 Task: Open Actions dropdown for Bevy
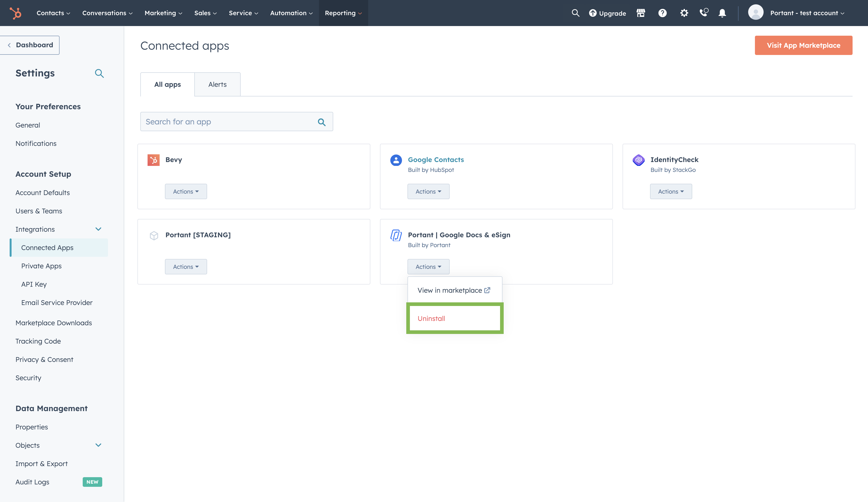pos(186,192)
